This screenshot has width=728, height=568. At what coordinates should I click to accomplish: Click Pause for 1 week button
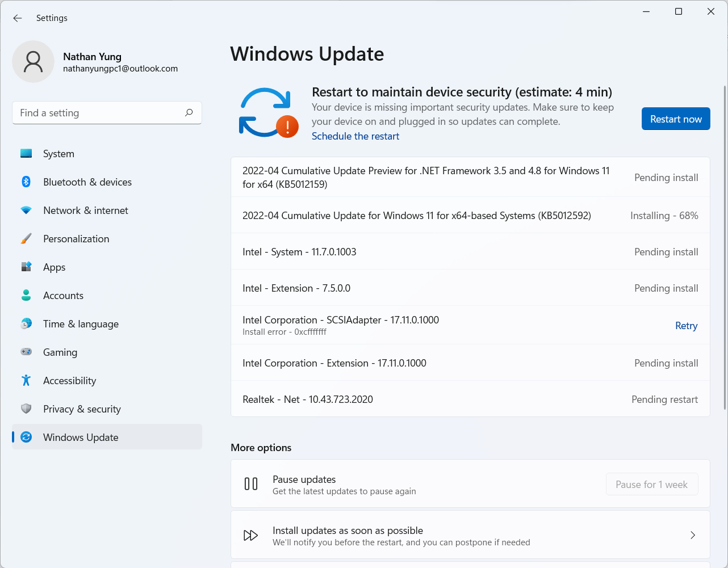652,484
